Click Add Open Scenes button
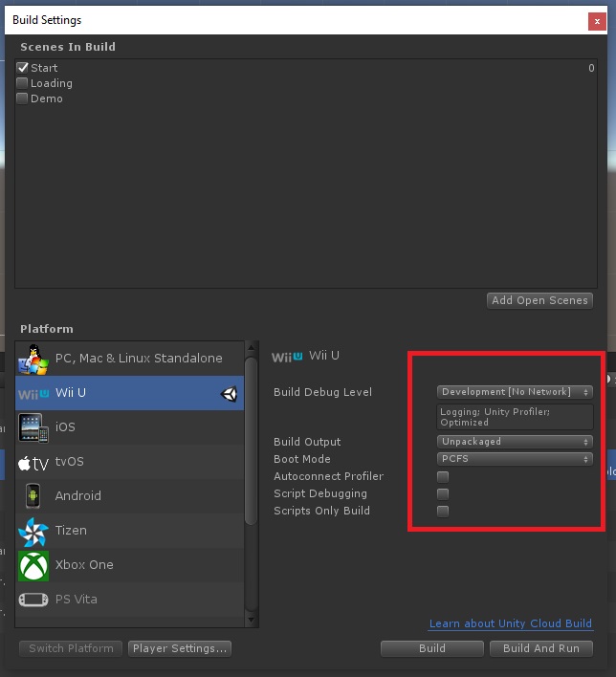The image size is (616, 677). click(x=539, y=300)
